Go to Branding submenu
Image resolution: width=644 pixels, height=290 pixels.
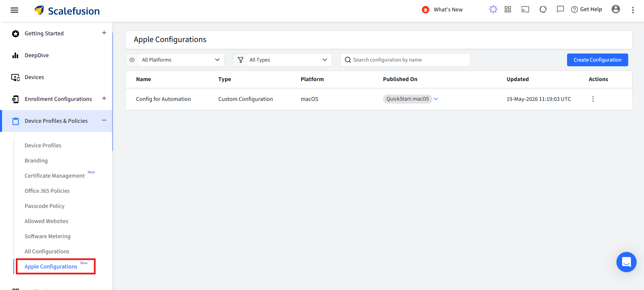36,160
